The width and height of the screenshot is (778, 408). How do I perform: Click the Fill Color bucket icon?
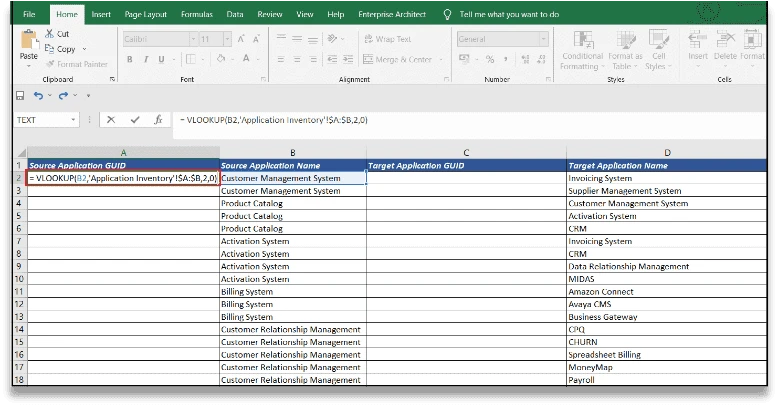[221, 59]
